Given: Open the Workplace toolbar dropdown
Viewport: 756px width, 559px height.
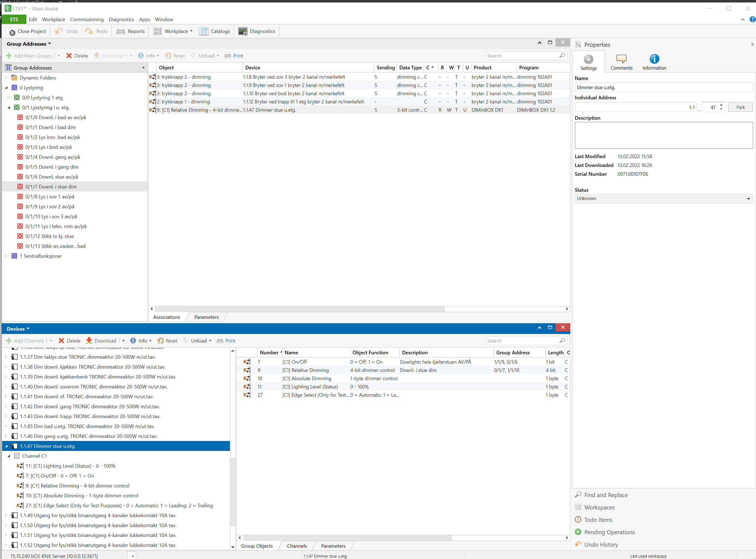Looking at the screenshot, I should 191,31.
